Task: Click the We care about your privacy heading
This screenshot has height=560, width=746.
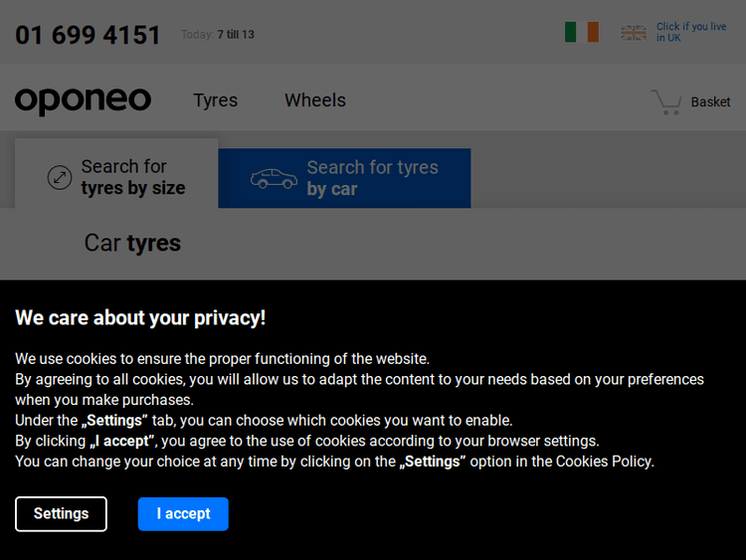Action: coord(140,318)
